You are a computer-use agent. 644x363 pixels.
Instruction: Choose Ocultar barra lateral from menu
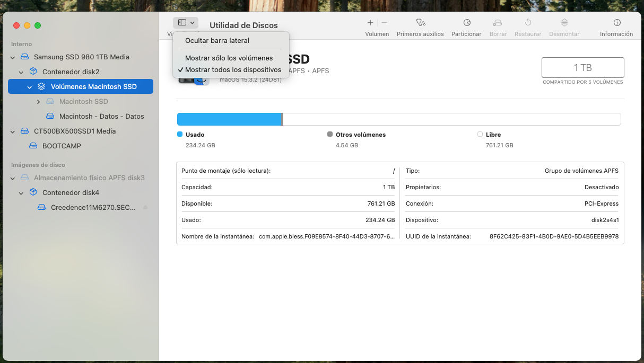[217, 40]
